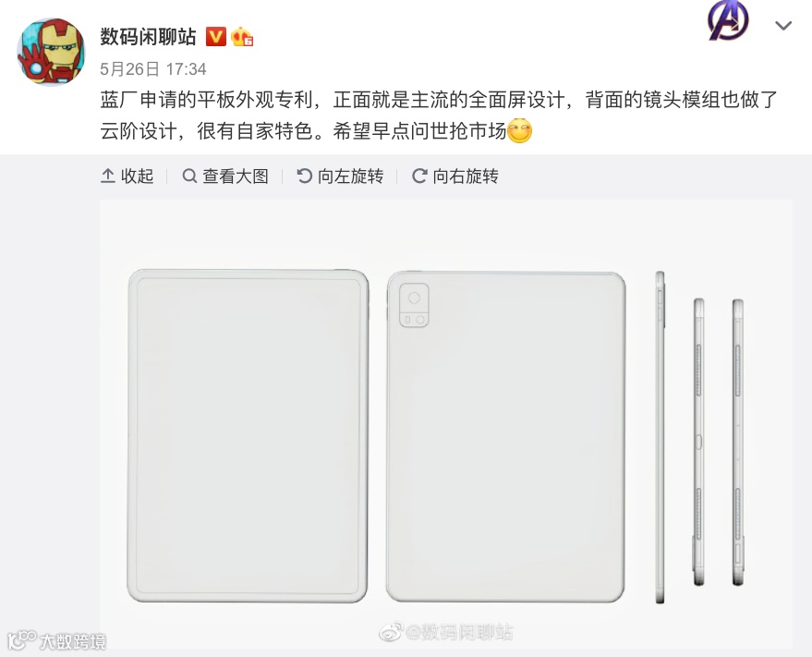Click the rotate-left arrow icon
The height and width of the screenshot is (657, 812).
(305, 176)
